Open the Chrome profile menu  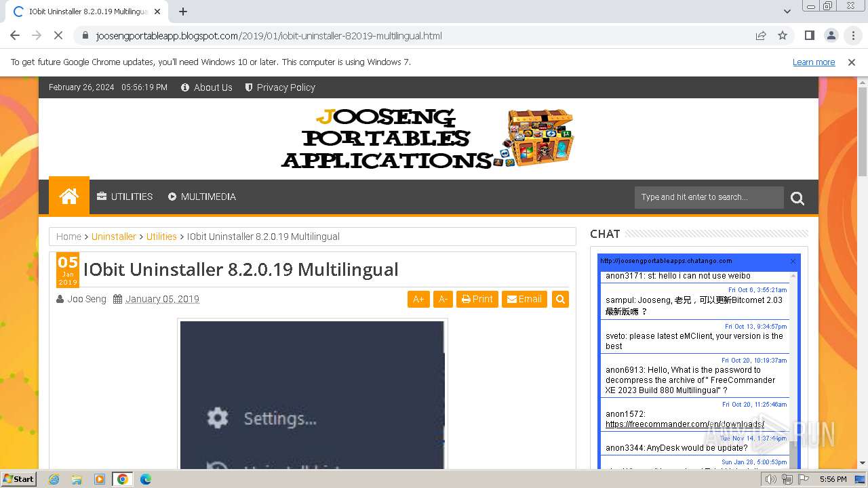pyautogui.click(x=831, y=35)
